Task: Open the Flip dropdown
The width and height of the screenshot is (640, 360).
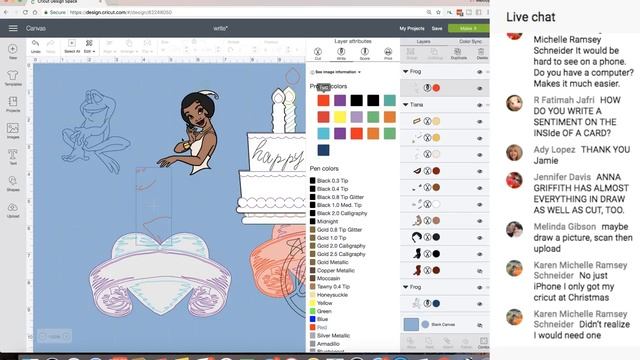Action: point(147,46)
